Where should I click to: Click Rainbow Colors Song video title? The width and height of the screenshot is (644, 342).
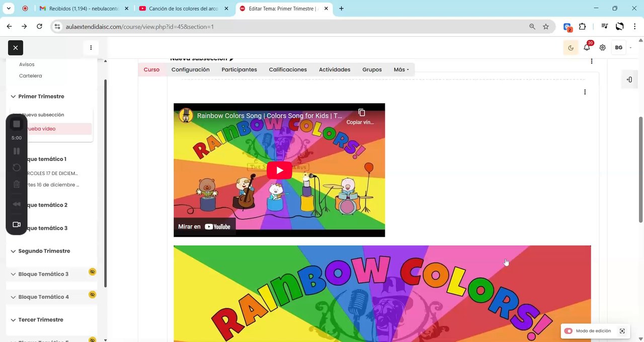(x=270, y=116)
